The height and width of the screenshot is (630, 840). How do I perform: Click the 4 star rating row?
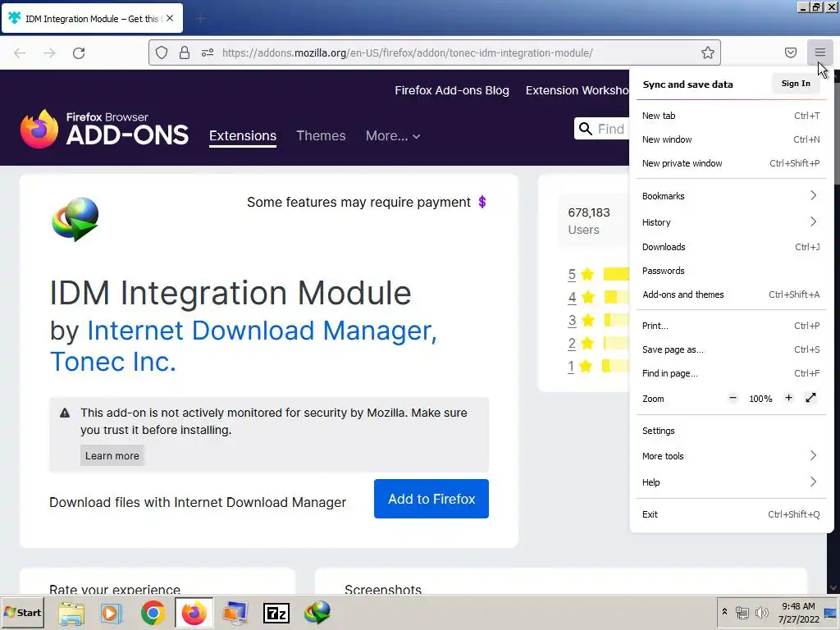click(598, 297)
